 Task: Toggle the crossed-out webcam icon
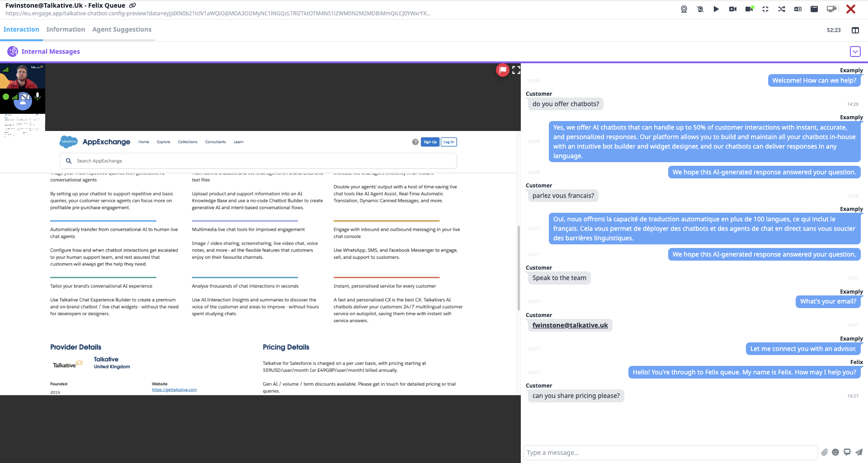pos(700,9)
